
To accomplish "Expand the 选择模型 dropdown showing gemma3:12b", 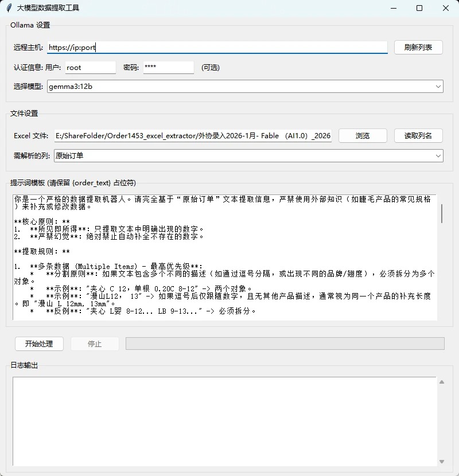I will (x=244, y=87).
